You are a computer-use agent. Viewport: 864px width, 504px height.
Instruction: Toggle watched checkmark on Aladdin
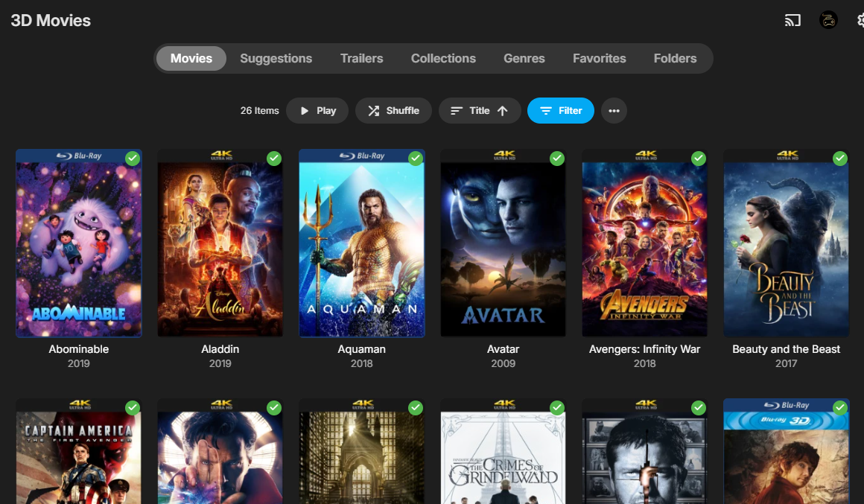point(274,159)
